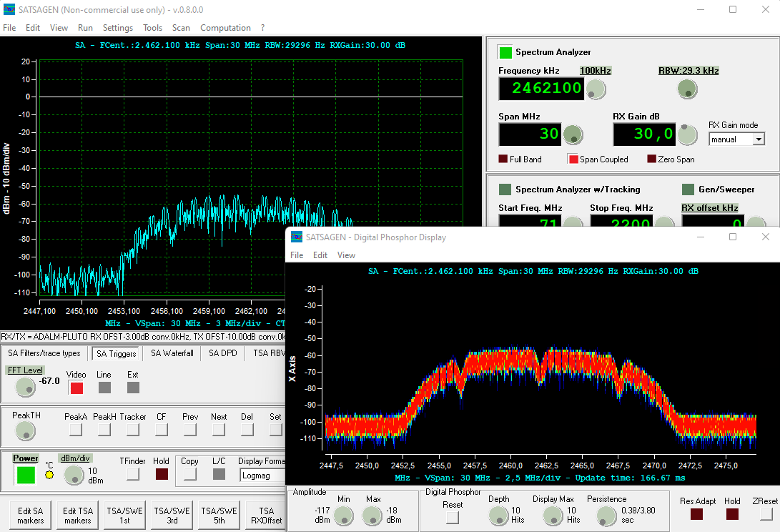Click the dBm/div knob
This screenshot has width=780, height=532.
[74, 476]
